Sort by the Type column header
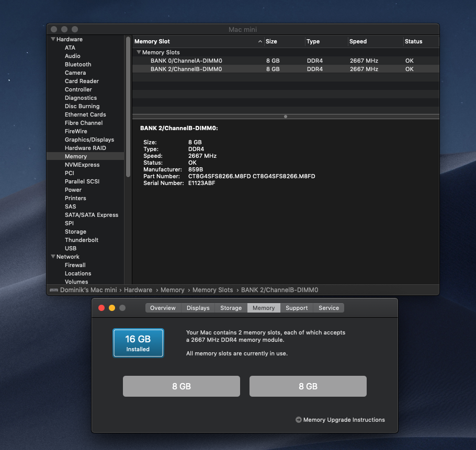Viewport: 476px width, 450px height. click(x=326, y=41)
